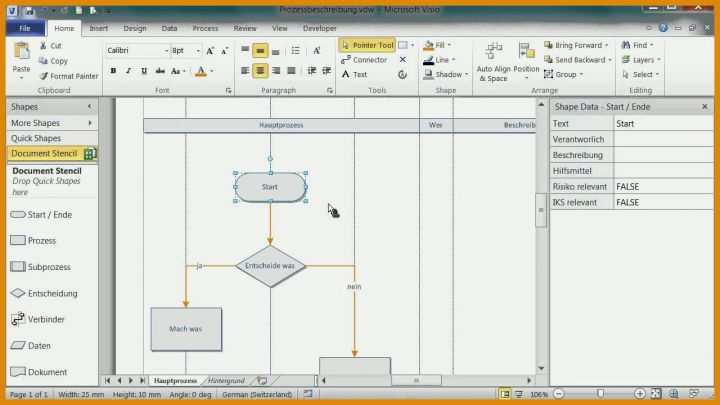Select the Prozess stencil shape
This screenshot has width=720, height=405.
pyautogui.click(x=33, y=240)
